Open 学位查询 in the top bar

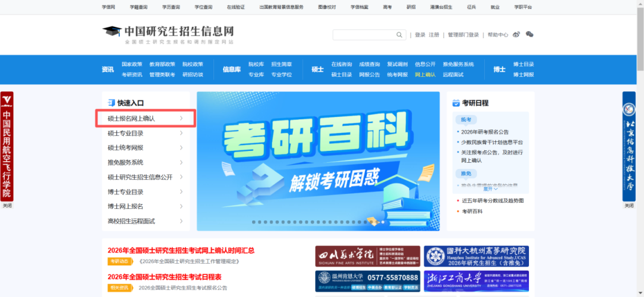pyautogui.click(x=203, y=7)
